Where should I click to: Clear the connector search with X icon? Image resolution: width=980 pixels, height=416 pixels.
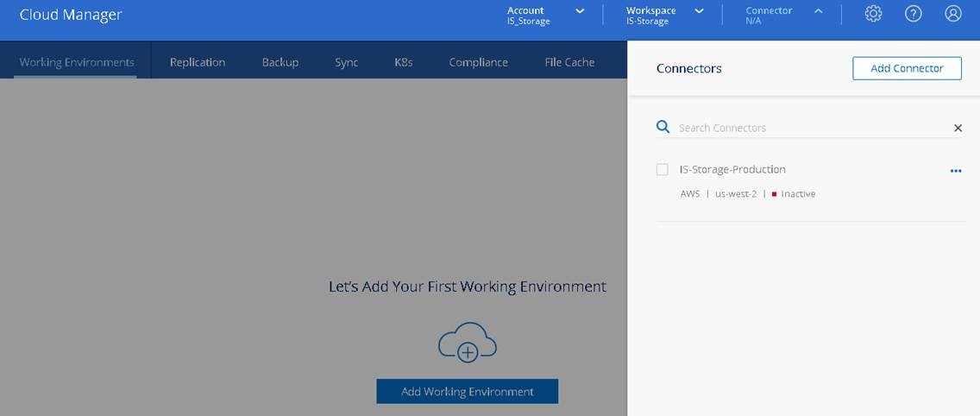point(958,128)
